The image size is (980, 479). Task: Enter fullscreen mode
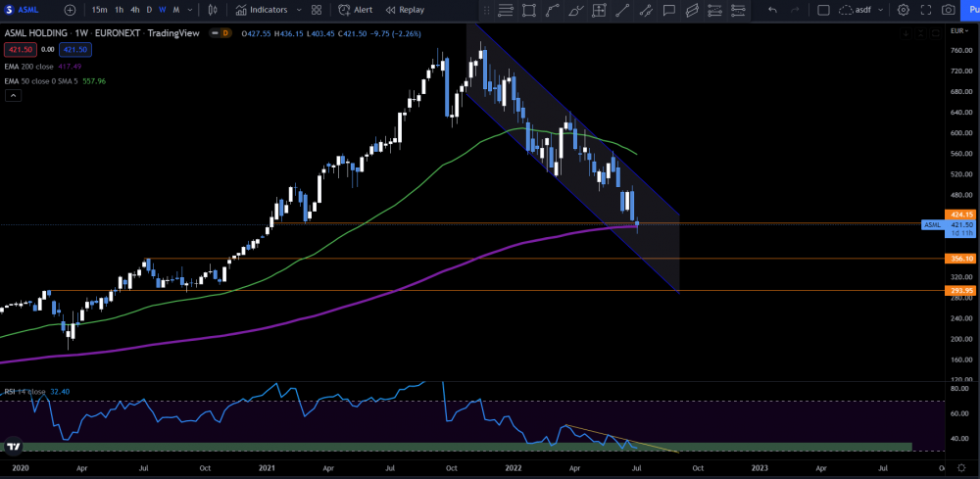tap(925, 10)
